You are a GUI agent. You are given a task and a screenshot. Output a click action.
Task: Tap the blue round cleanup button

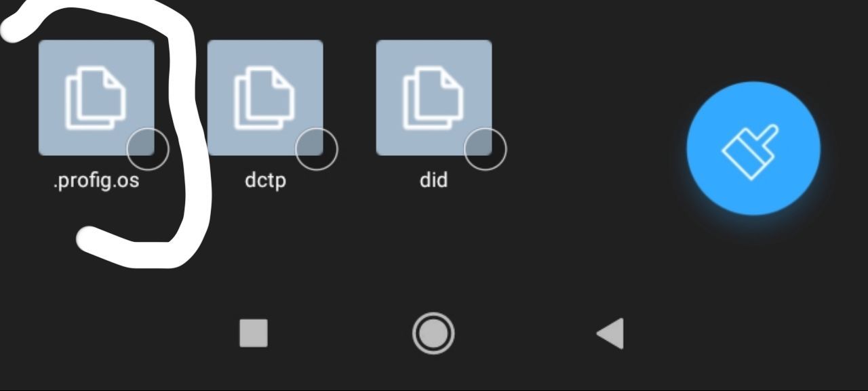[753, 148]
